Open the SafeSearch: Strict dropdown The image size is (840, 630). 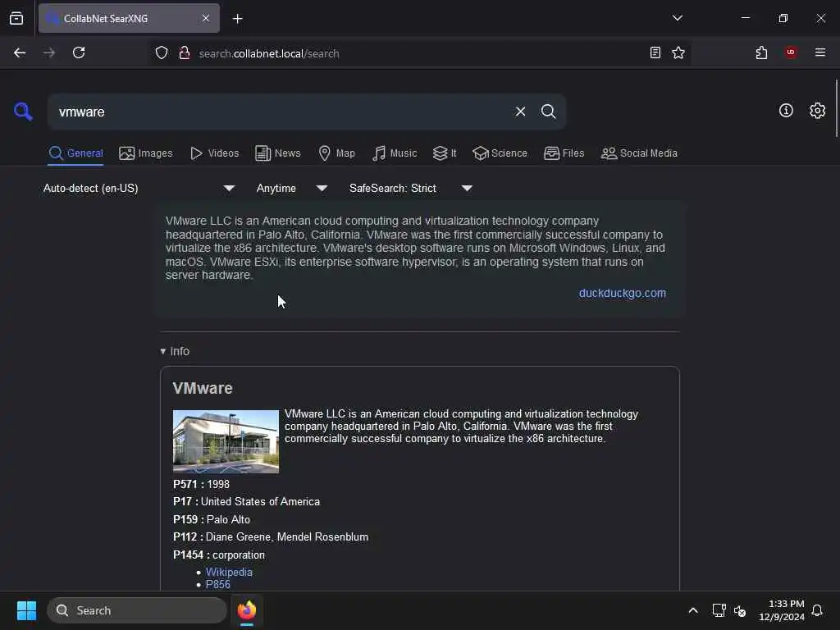point(411,188)
